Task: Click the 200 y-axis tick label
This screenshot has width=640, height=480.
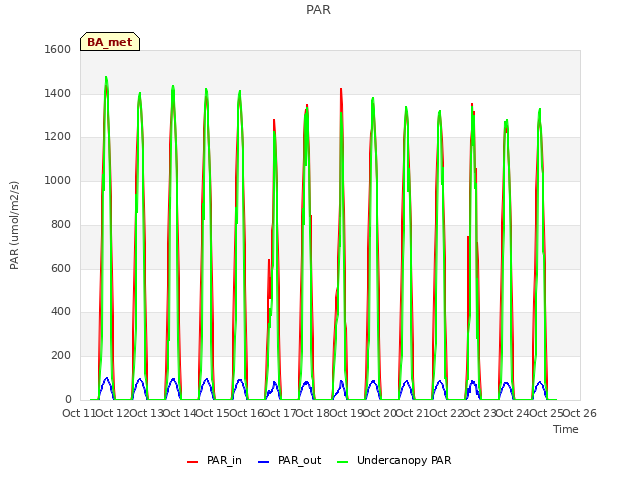Action: [x=61, y=356]
